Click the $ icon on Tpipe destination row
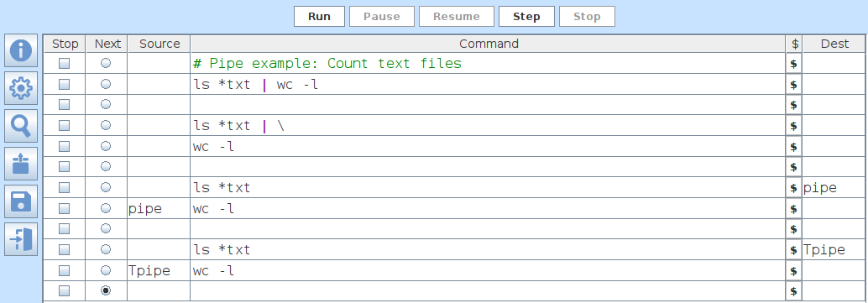The width and height of the screenshot is (868, 303). (x=794, y=250)
